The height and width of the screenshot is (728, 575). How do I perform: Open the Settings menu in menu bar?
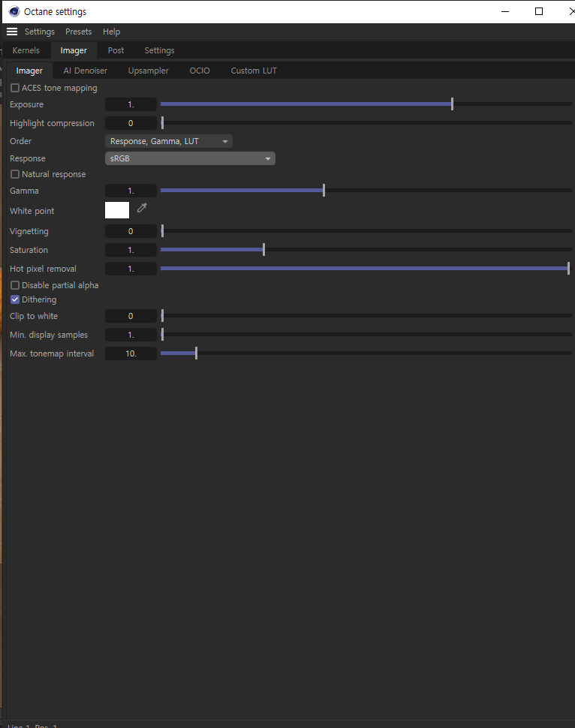coord(40,32)
